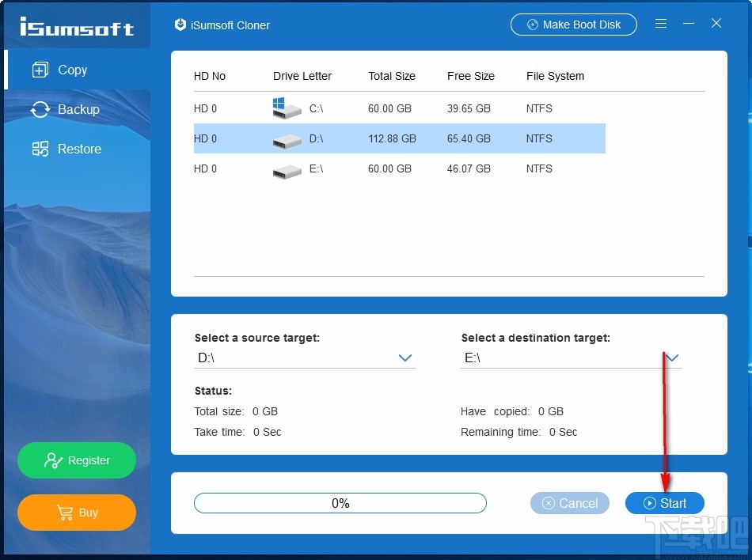Click the E:\ drive disk icon
Image resolution: width=752 pixels, height=560 pixels.
[287, 168]
